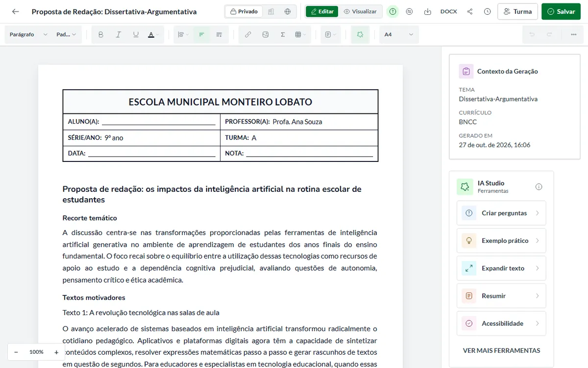Viewport: 588px width, 368px height.
Task: Set visibility to Privado
Action: click(x=244, y=11)
